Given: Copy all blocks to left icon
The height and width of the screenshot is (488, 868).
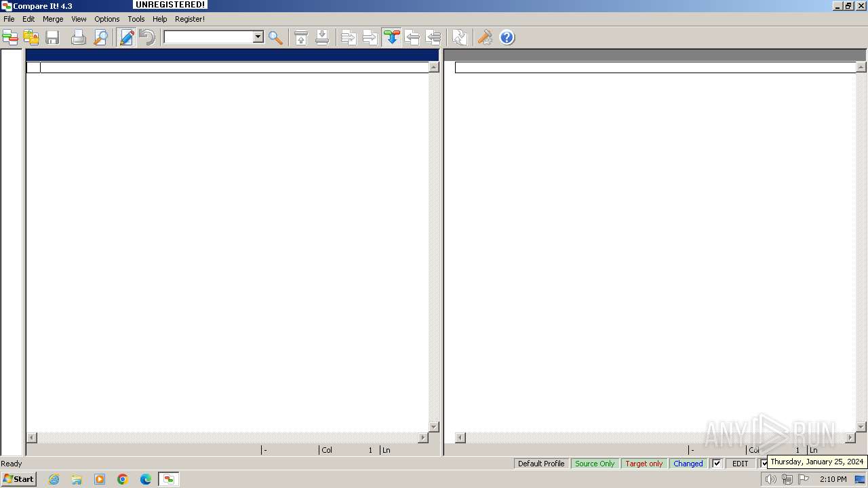Looking at the screenshot, I should [x=433, y=37].
